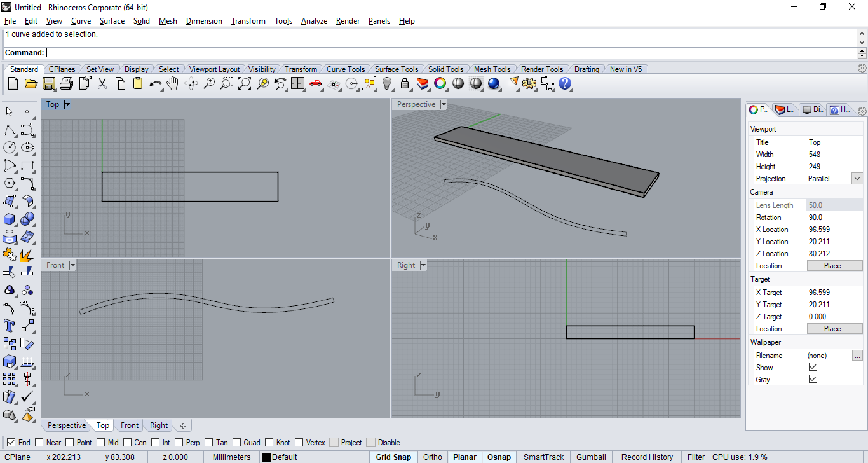Viewport: 868px width, 463px height.
Task: Open the Surface menu
Action: click(x=112, y=21)
